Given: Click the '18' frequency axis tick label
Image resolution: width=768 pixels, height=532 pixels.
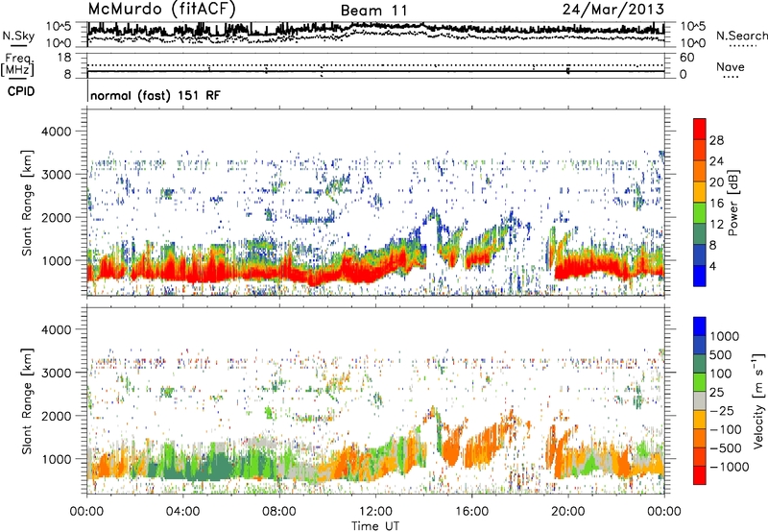Looking at the screenshot, I should [64, 57].
